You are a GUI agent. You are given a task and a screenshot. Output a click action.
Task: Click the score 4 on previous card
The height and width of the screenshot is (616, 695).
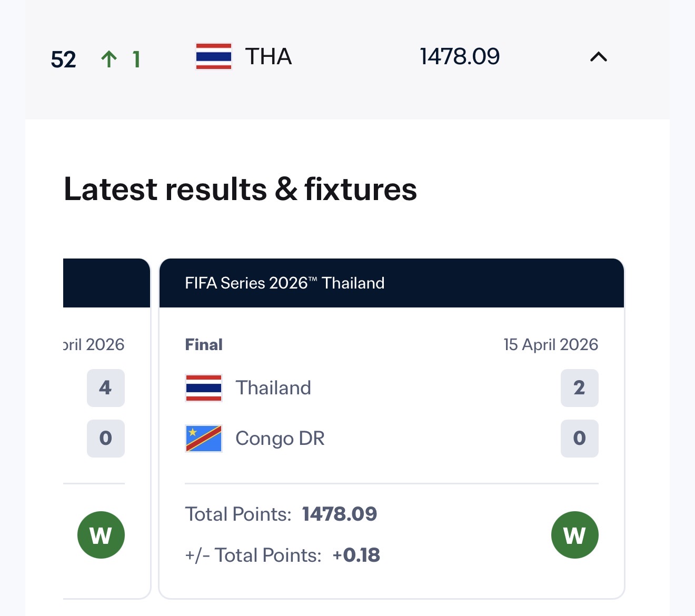(x=105, y=388)
